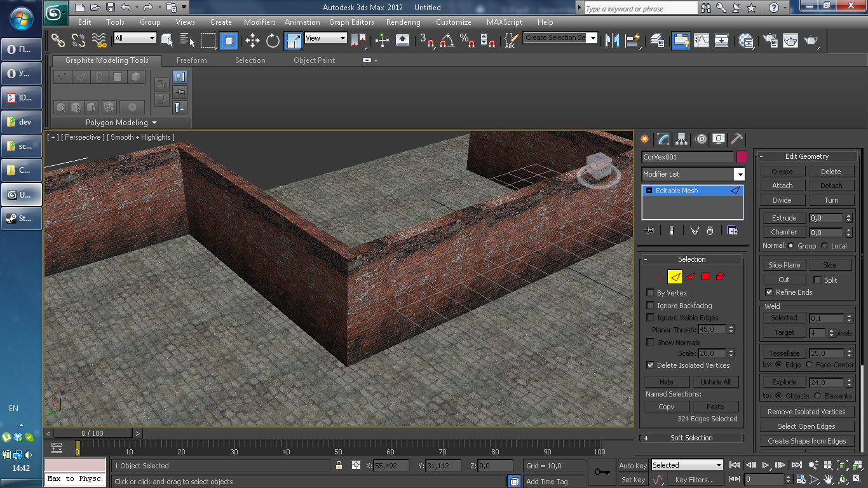Choose the Local normal radio button
Screen dimensions: 868x488
(x=824, y=246)
